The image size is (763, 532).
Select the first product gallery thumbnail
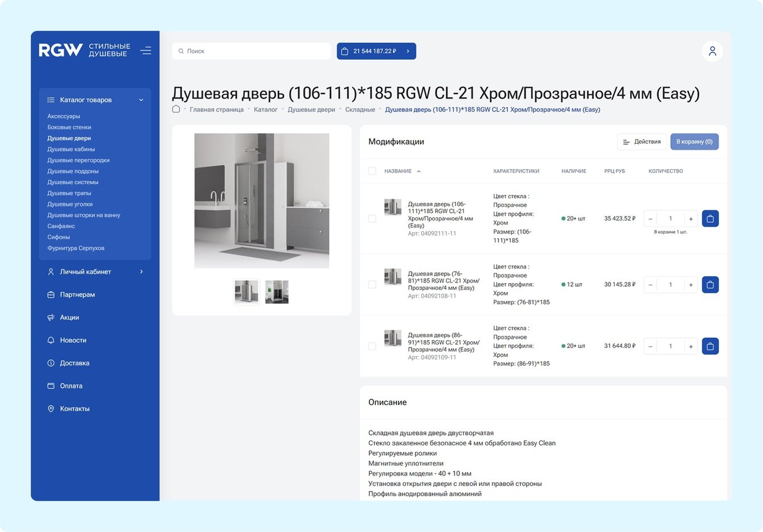click(247, 292)
